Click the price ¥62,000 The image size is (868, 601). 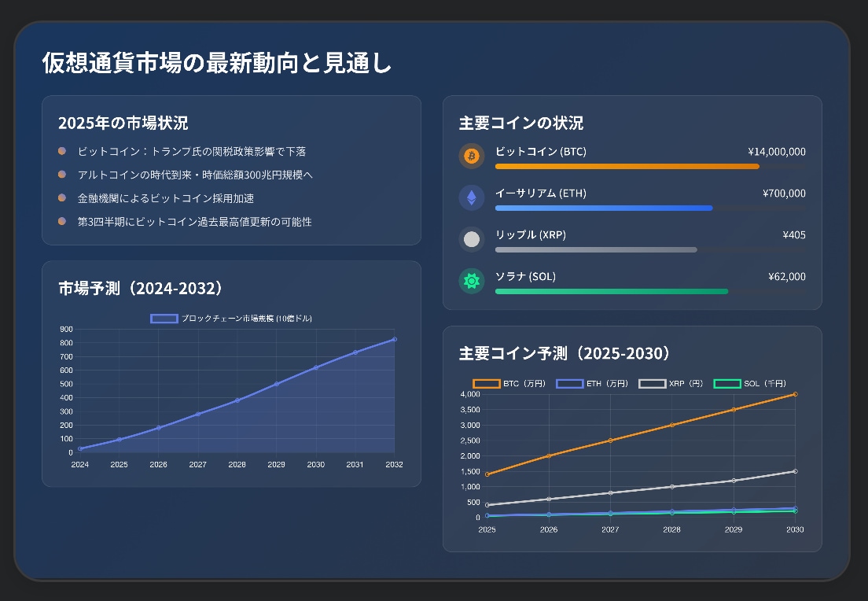pyautogui.click(x=786, y=276)
